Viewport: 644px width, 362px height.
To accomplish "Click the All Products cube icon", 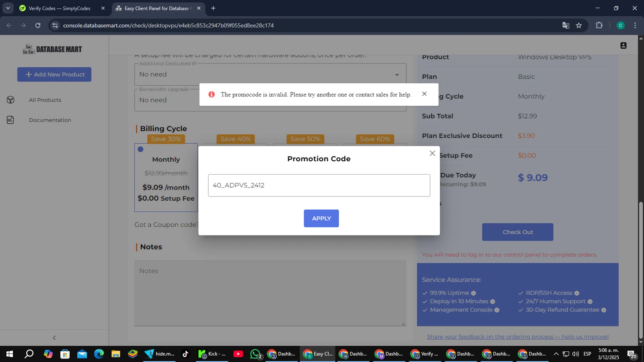I will [x=11, y=100].
